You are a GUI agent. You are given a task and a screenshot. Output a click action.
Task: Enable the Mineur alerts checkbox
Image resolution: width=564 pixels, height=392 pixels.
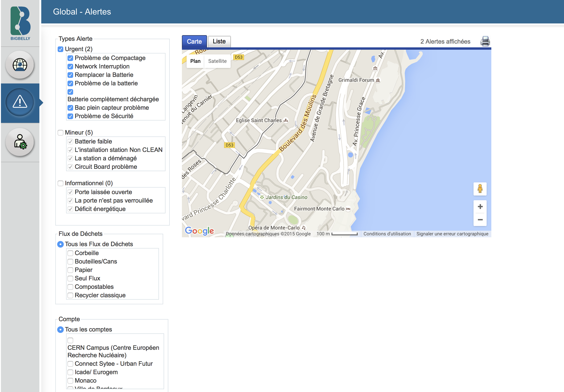coord(60,133)
